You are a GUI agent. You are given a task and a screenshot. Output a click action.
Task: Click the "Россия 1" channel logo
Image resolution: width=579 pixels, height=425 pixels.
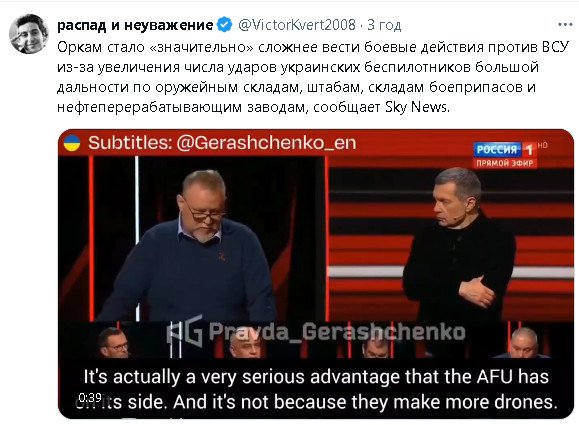click(504, 149)
